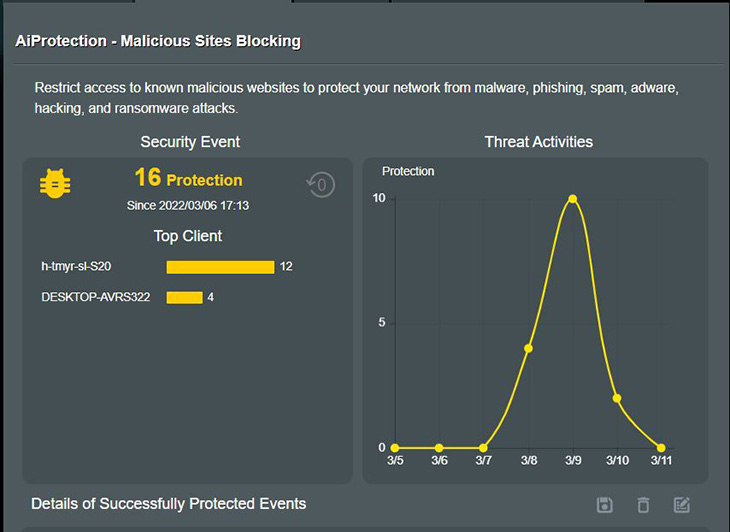Click the 3/9 peak data point
Screen dimensions: 730x532
coord(573,199)
